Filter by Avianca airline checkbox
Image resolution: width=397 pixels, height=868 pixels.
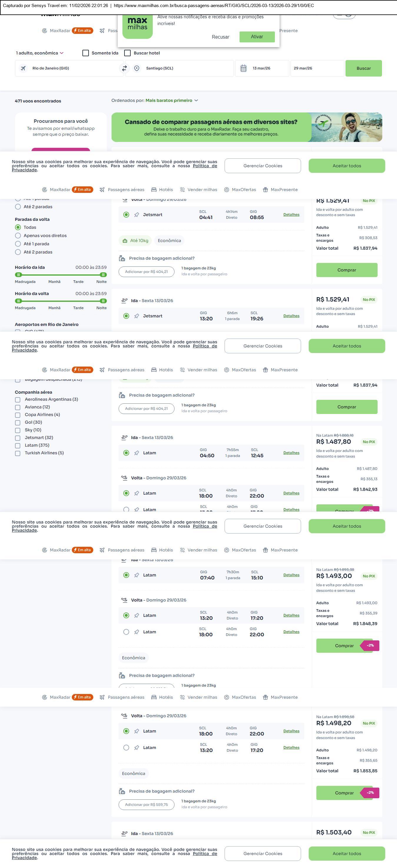pos(17,408)
